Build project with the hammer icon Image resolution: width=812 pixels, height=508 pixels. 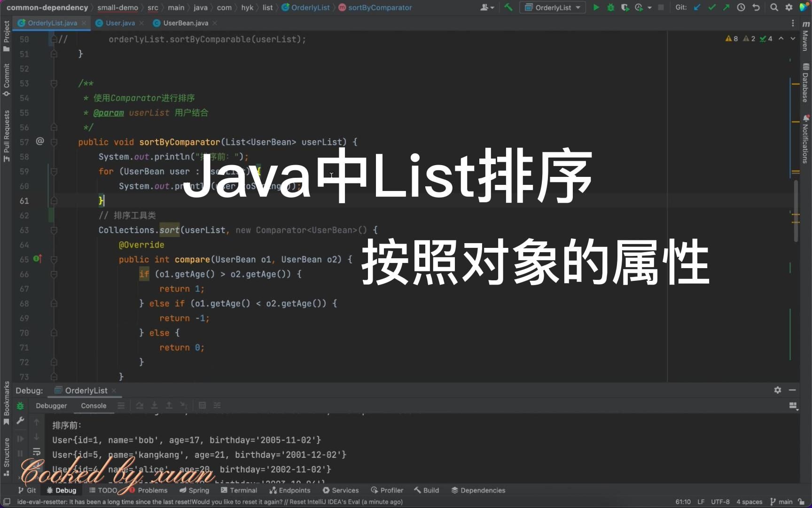[508, 7]
